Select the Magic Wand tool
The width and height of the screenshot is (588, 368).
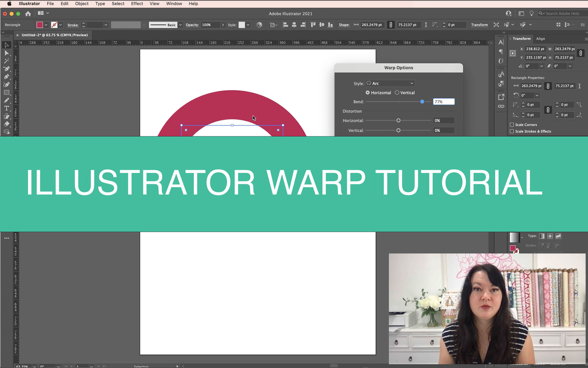7,61
